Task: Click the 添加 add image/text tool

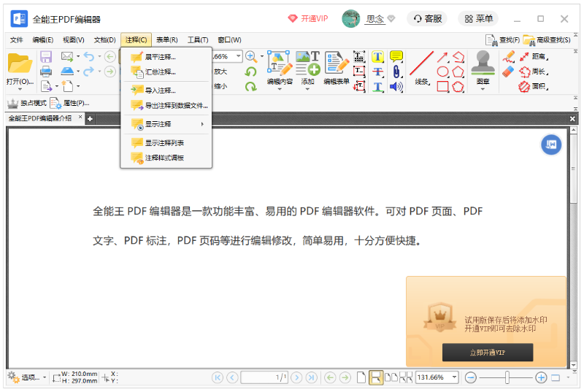Action: tap(307, 67)
